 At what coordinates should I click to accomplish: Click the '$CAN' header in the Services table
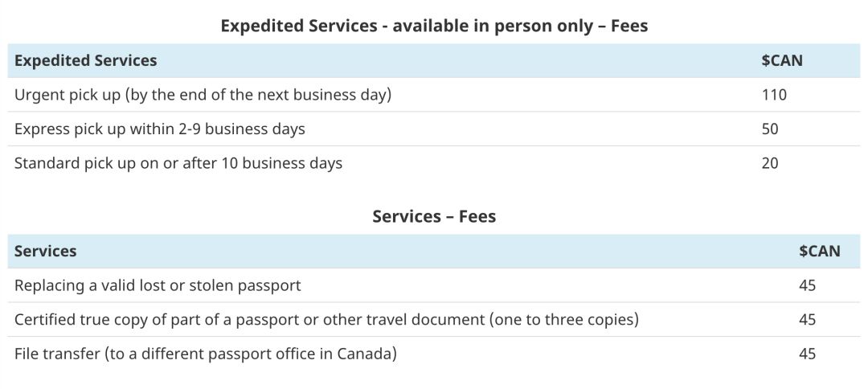click(820, 251)
